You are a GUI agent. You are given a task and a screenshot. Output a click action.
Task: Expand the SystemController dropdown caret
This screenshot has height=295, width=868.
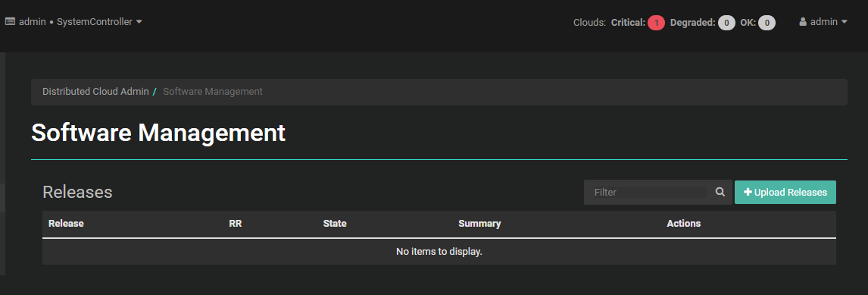click(x=139, y=22)
